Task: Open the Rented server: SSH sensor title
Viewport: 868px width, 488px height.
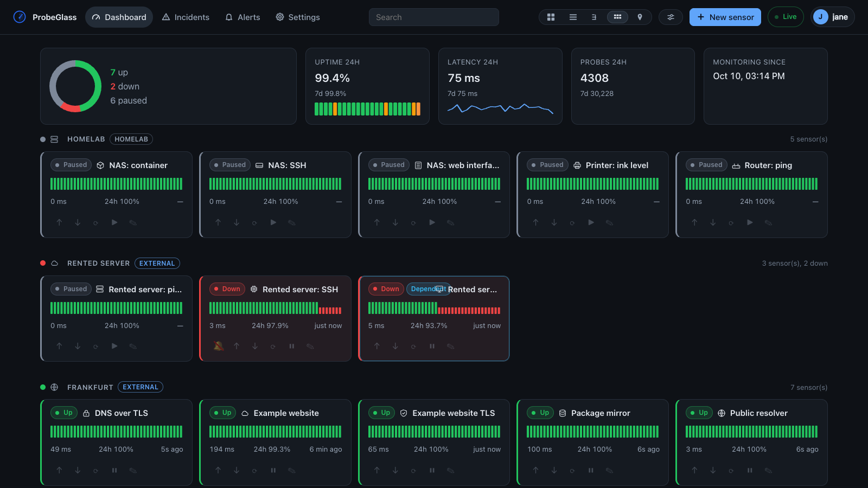Action: tap(300, 290)
